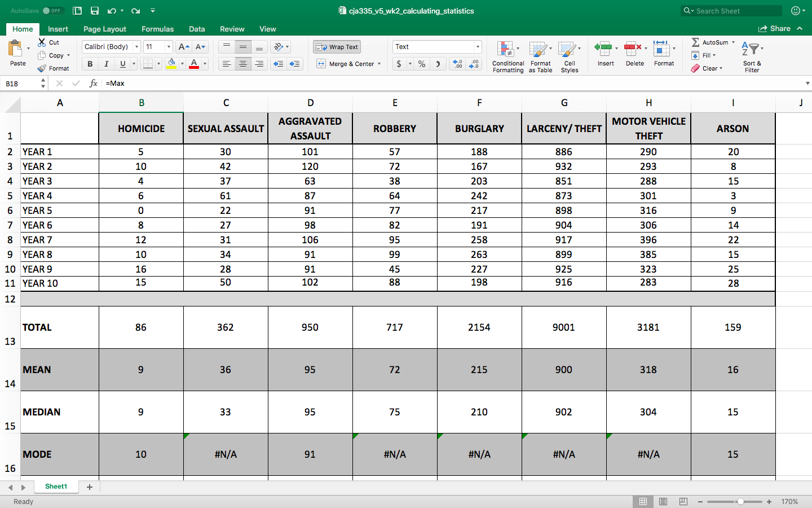The image size is (812, 508).
Task: Click the Insert cells button
Action: tap(606, 54)
